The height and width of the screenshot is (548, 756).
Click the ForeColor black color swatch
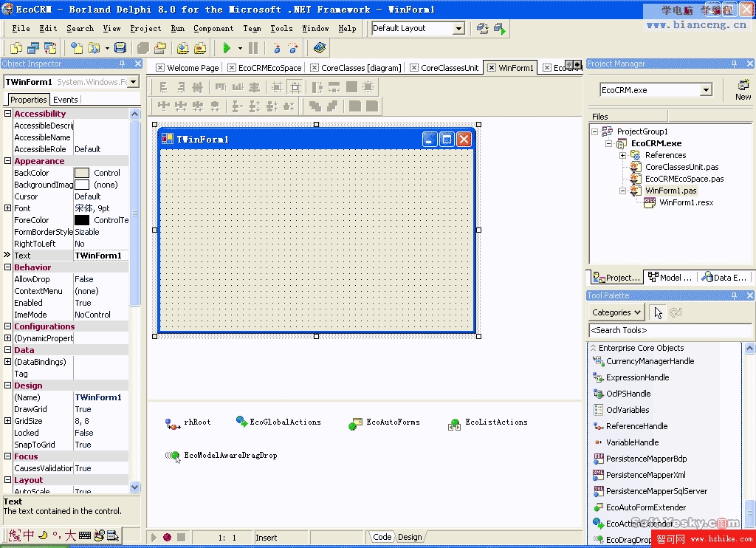click(x=82, y=220)
